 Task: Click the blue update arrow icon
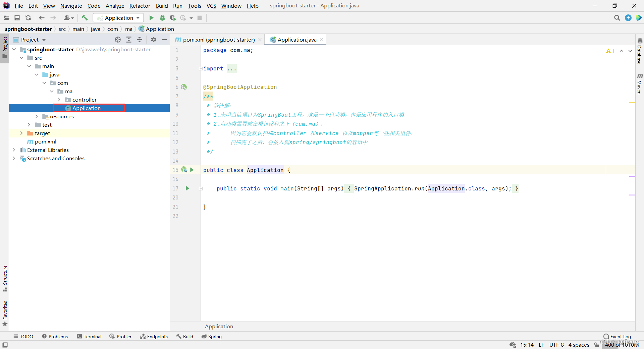point(628,18)
